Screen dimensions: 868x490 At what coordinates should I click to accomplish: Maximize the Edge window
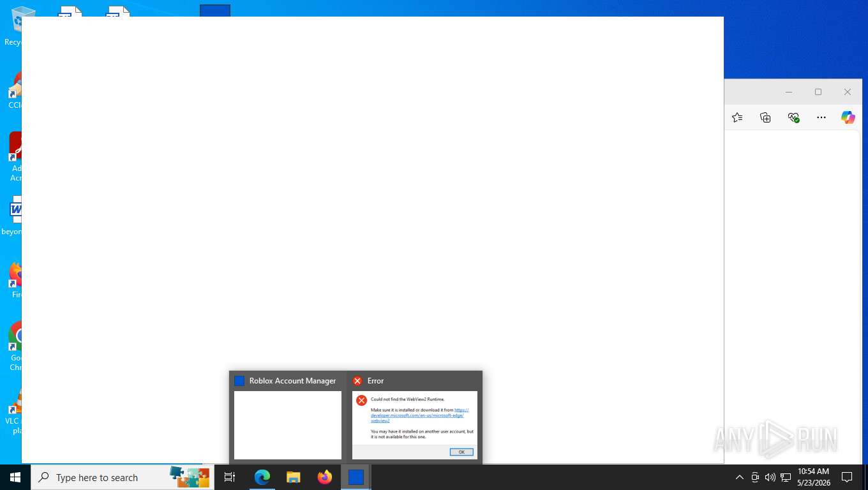pos(818,92)
